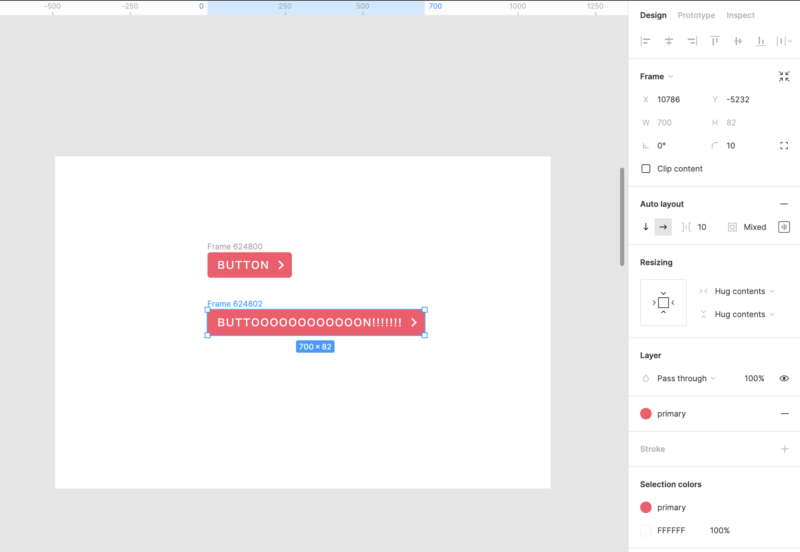Set auto layout direction to vertical
This screenshot has width=800, height=552.
646,227
